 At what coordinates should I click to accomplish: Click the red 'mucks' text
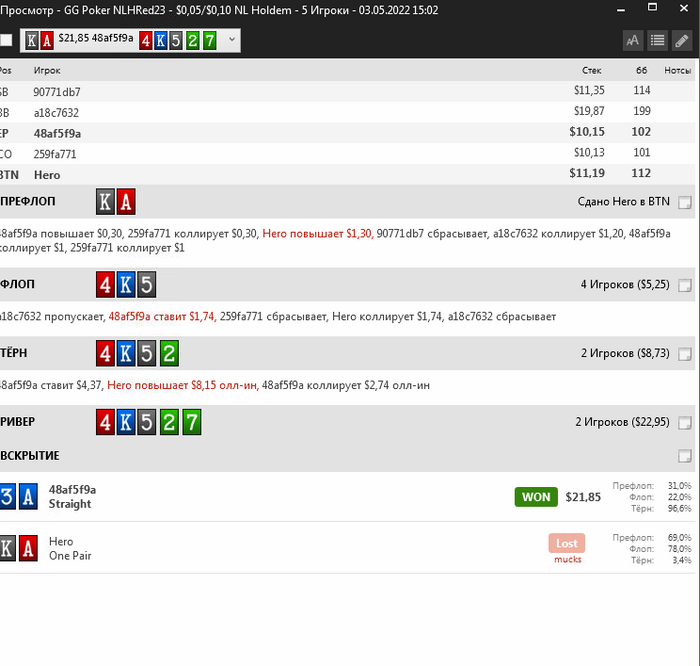pyautogui.click(x=568, y=559)
